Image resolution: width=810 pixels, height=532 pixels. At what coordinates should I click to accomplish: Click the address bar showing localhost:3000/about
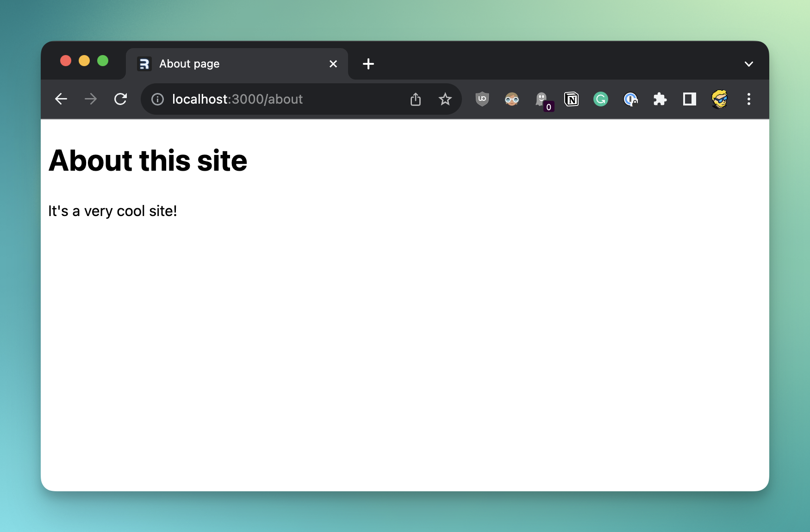tap(278, 99)
